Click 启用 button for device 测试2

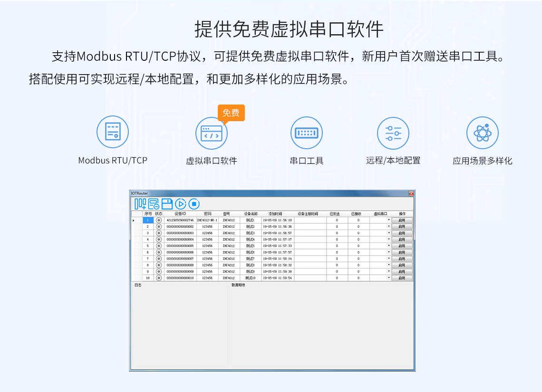402,227
